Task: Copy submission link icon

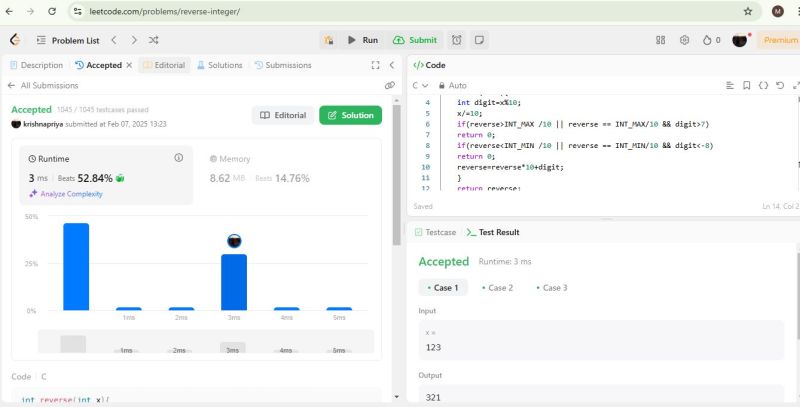Action: pos(390,85)
